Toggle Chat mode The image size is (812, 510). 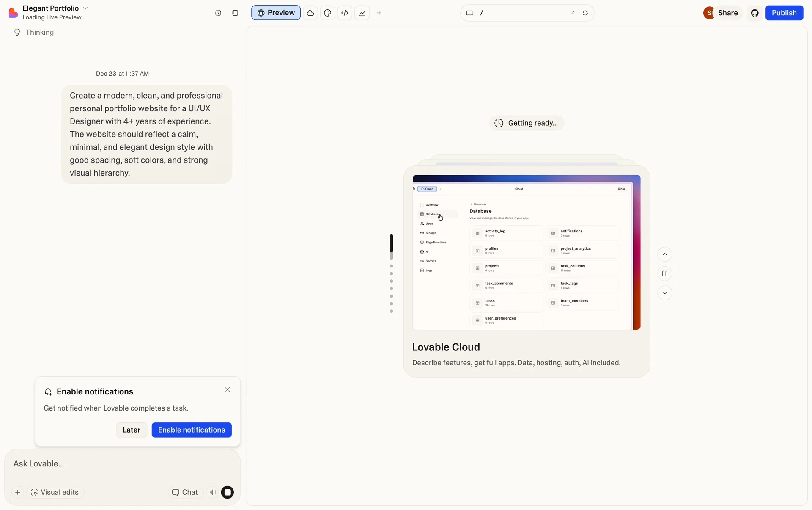[185, 492]
